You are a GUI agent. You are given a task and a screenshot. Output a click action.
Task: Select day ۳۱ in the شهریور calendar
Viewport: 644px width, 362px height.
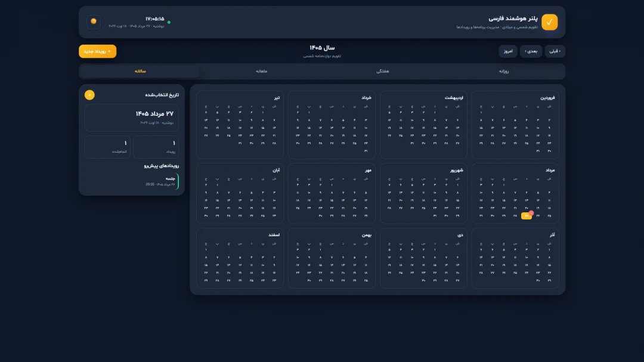[435, 216]
